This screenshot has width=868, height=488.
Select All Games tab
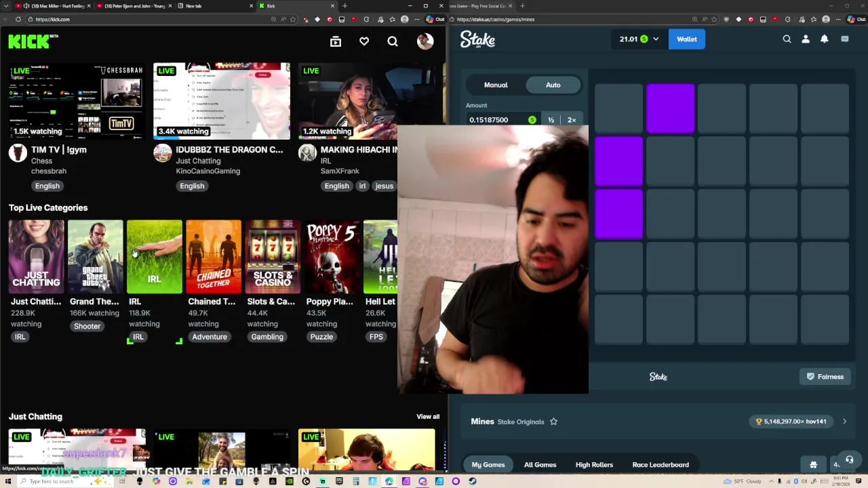[540, 465]
